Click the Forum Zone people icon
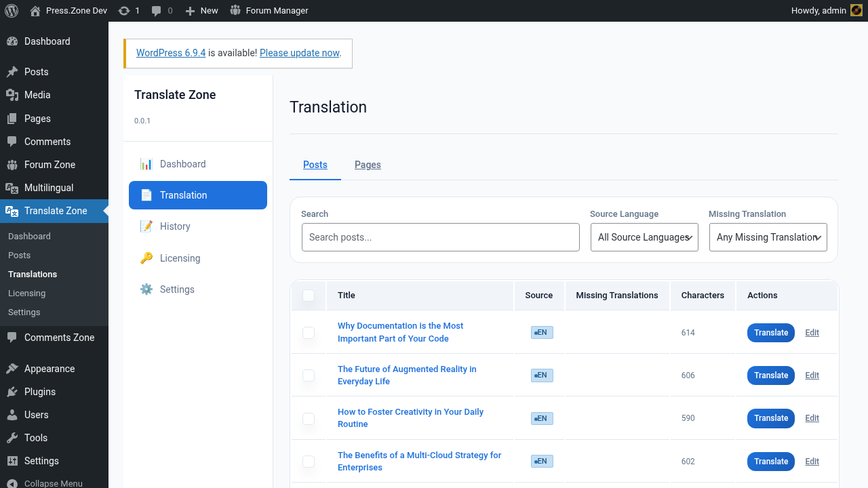 (x=12, y=165)
